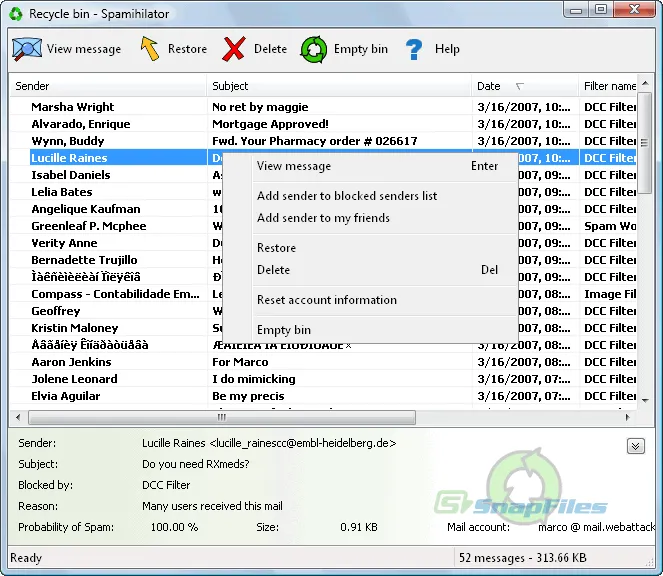Click the Delete toolbar label

tap(270, 49)
